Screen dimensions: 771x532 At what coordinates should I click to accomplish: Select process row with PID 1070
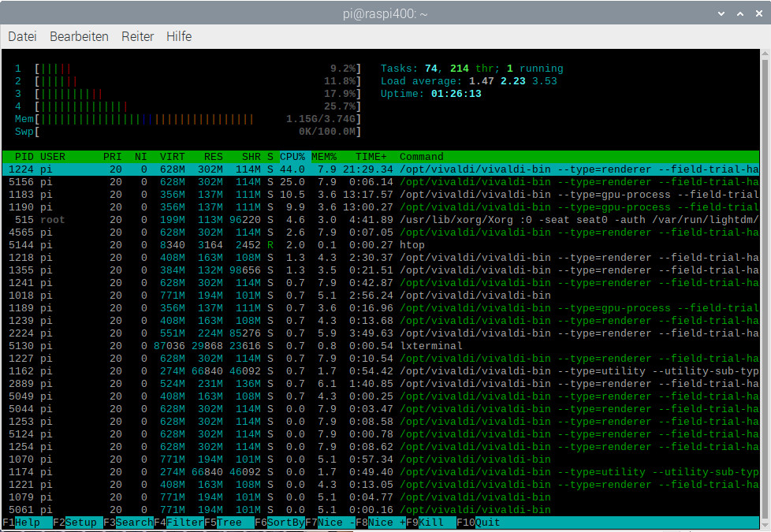pos(381,459)
